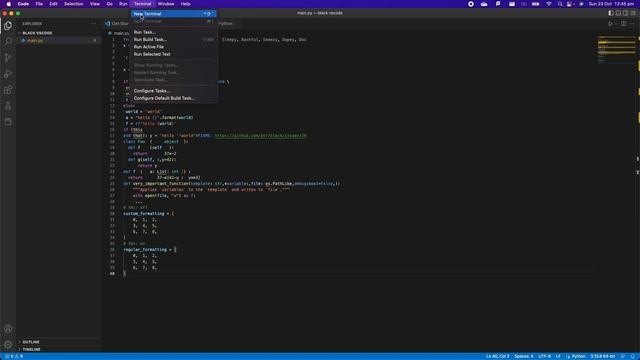Click the Python interpreter version status entry

(602, 356)
